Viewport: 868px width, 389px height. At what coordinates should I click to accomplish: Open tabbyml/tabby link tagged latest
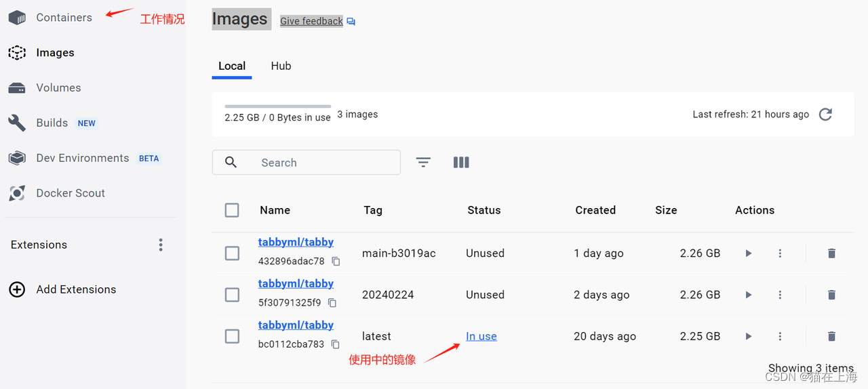296,325
